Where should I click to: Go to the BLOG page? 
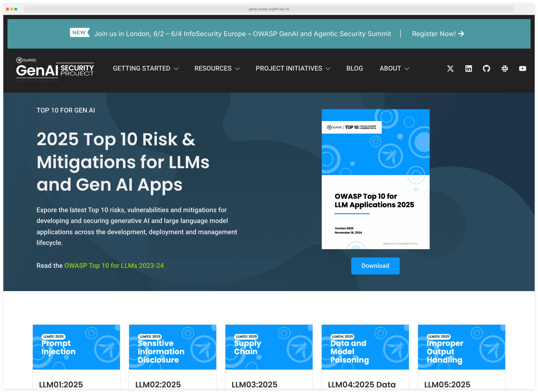point(355,68)
